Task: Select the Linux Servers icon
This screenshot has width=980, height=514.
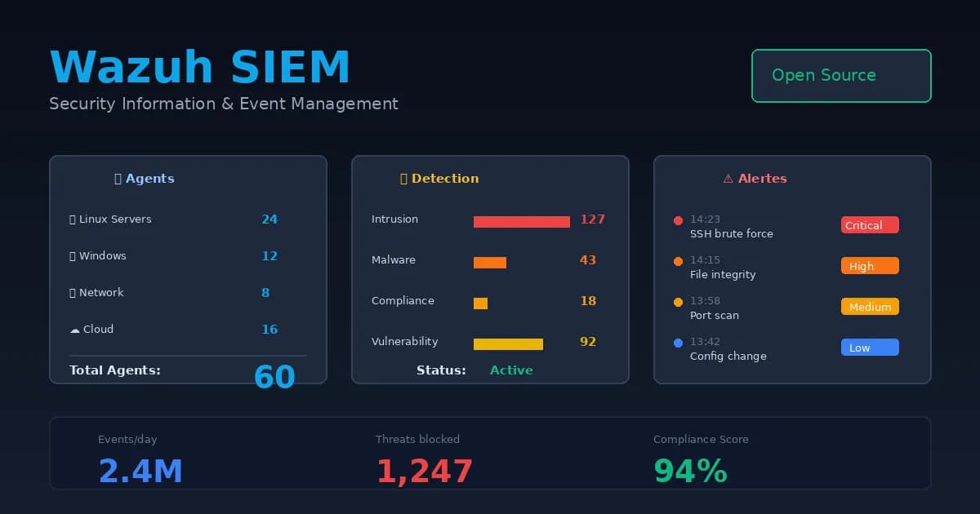Action: click(x=73, y=219)
